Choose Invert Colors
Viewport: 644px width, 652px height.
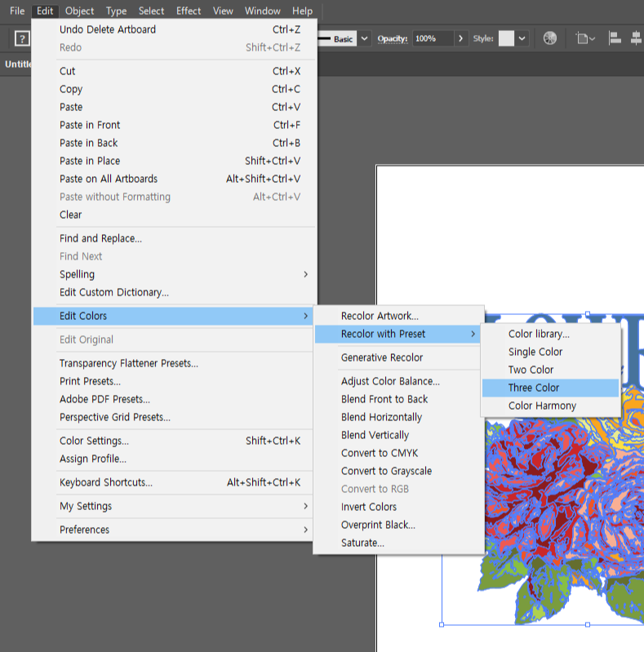click(398, 507)
